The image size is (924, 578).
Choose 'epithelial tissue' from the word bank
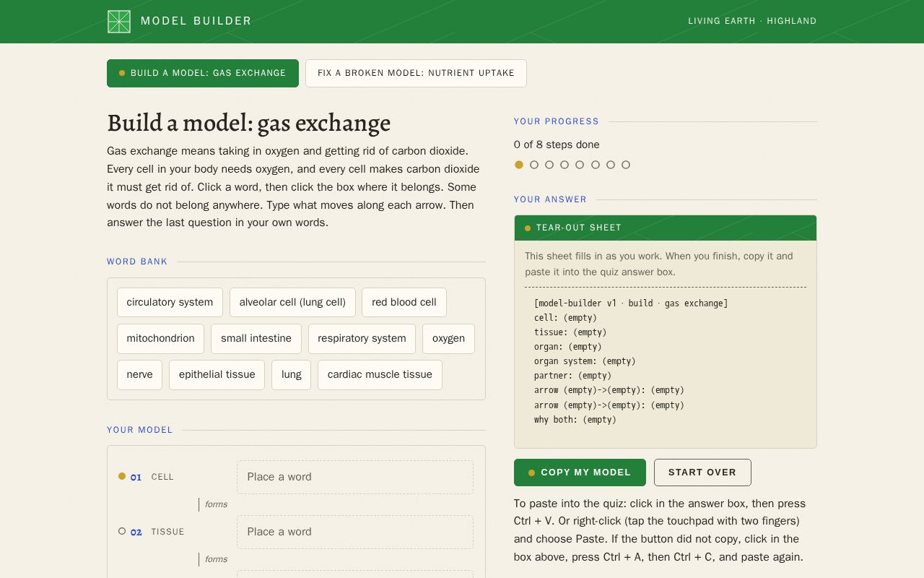tap(217, 374)
